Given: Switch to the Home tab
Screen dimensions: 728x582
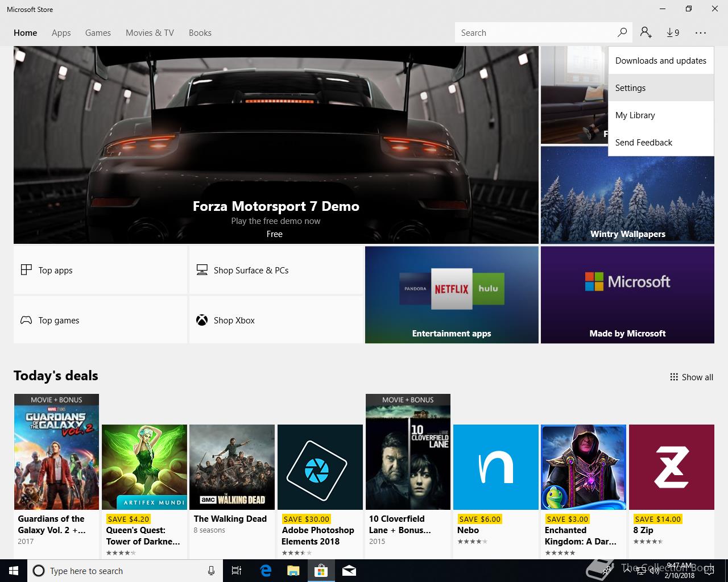Looking at the screenshot, I should (x=26, y=32).
